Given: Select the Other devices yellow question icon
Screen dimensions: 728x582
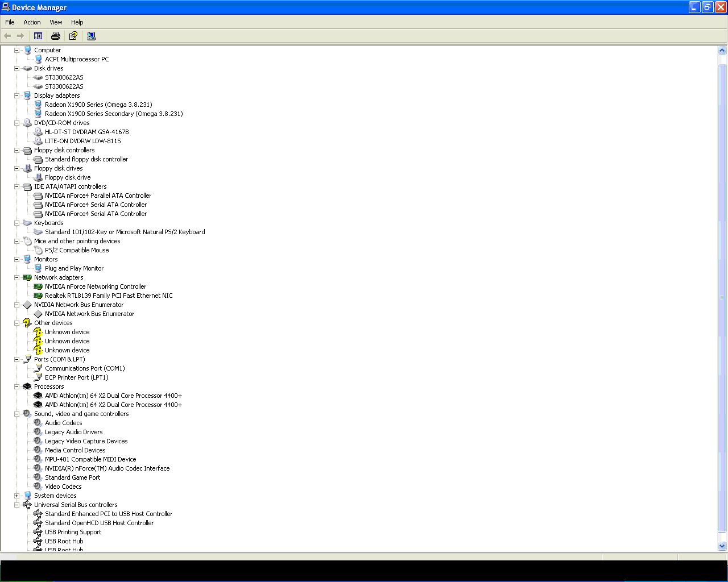Looking at the screenshot, I should pos(27,323).
